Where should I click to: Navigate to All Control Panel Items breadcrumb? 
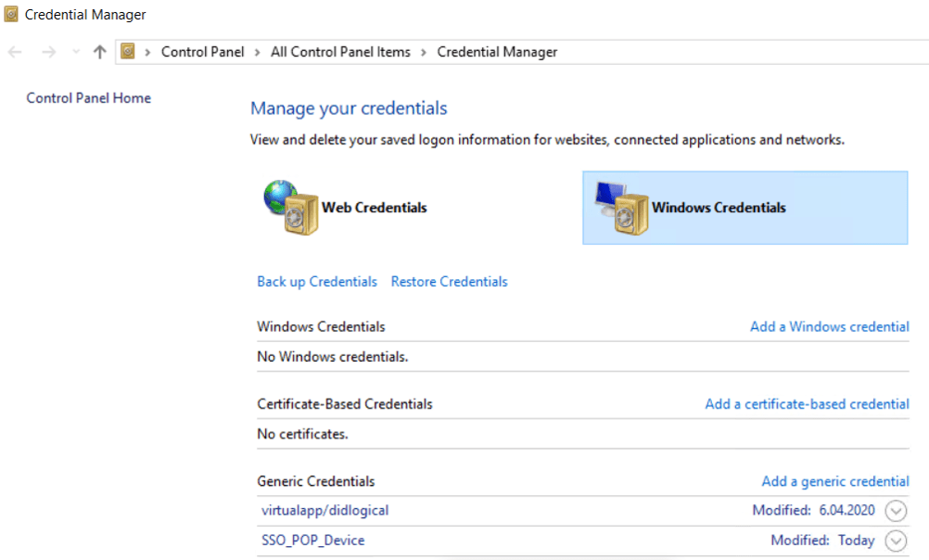pyautogui.click(x=340, y=52)
